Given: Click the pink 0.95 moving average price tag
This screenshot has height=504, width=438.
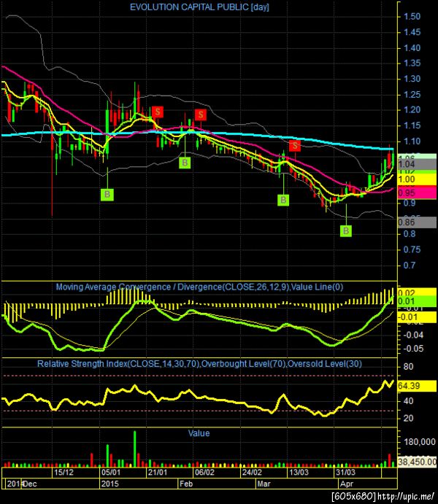Looking at the screenshot, I should (417, 193).
